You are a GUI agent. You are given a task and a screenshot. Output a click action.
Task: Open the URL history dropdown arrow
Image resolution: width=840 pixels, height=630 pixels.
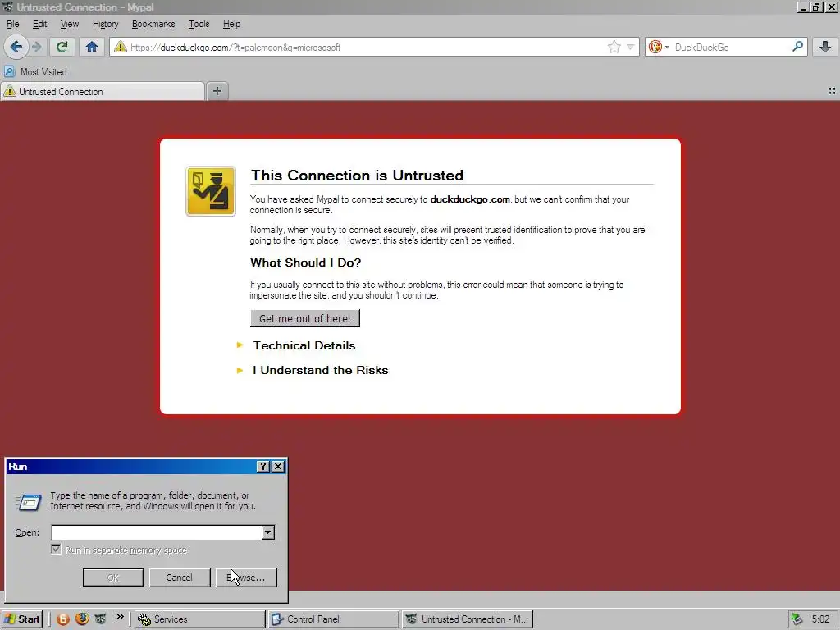[x=631, y=47]
